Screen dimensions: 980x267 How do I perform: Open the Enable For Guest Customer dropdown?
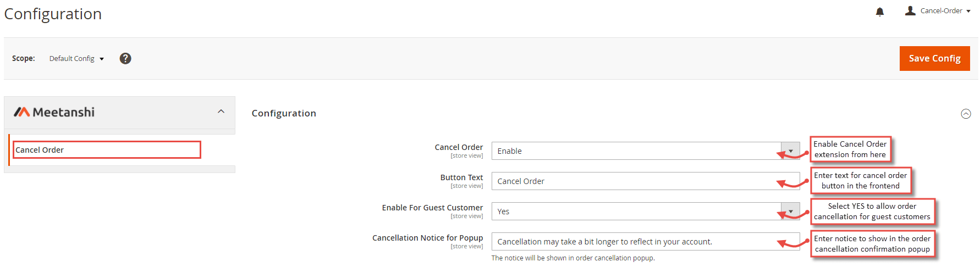646,211
